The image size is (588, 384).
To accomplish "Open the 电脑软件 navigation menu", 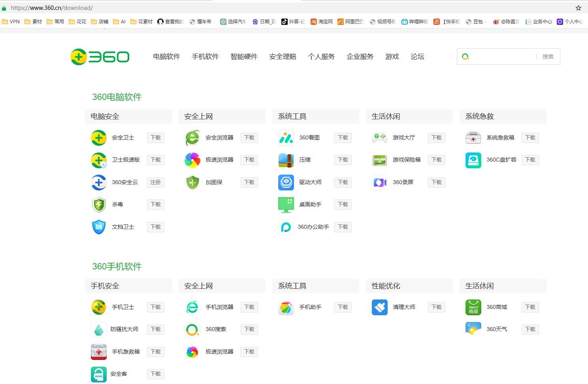I will tap(166, 56).
